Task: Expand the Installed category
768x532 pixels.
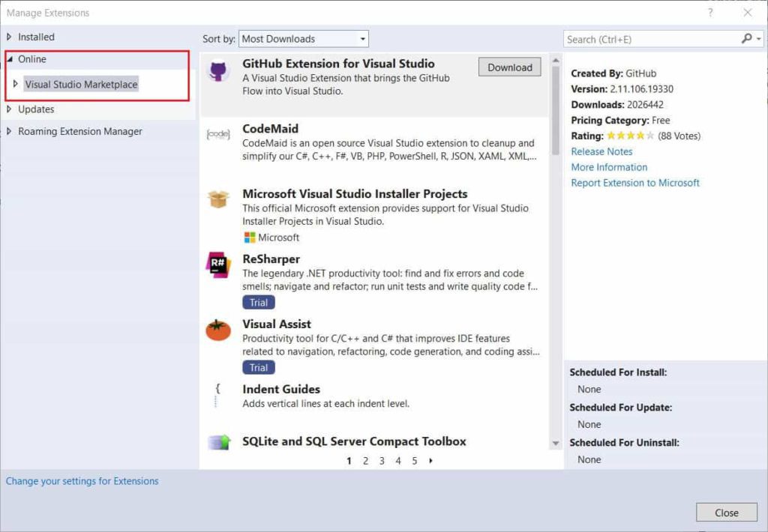Action: point(9,37)
